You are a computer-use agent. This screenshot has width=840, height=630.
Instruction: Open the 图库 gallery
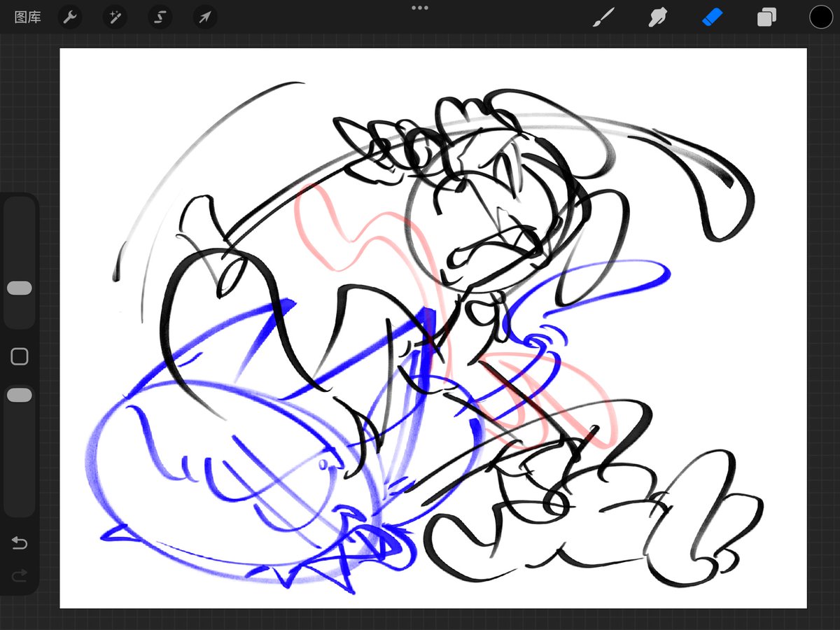(27, 17)
